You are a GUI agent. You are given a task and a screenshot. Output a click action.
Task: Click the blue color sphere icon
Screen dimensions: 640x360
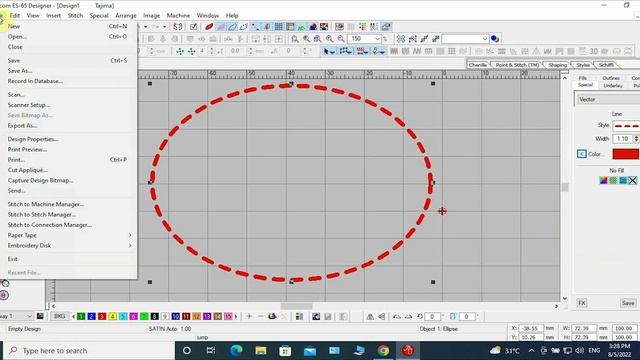tap(495, 39)
